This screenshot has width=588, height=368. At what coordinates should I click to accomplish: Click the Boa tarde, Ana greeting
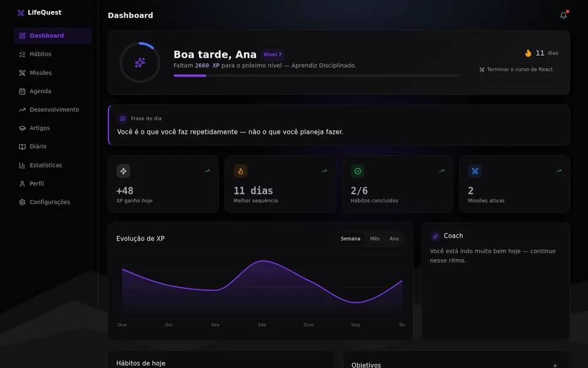215,55
